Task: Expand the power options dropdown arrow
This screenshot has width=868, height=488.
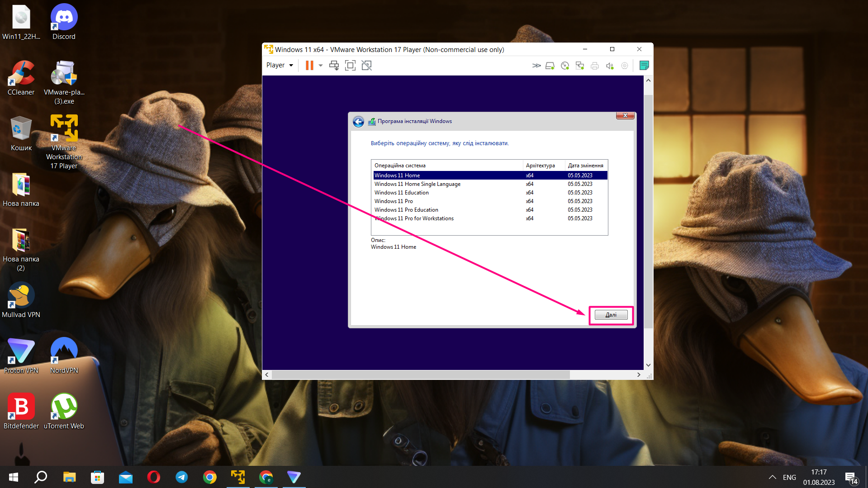Action: pyautogui.click(x=321, y=66)
